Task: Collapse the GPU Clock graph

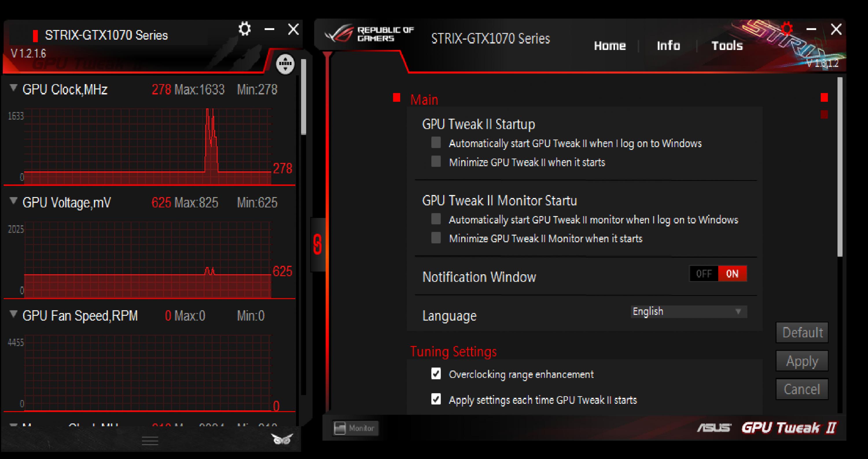Action: [x=14, y=88]
